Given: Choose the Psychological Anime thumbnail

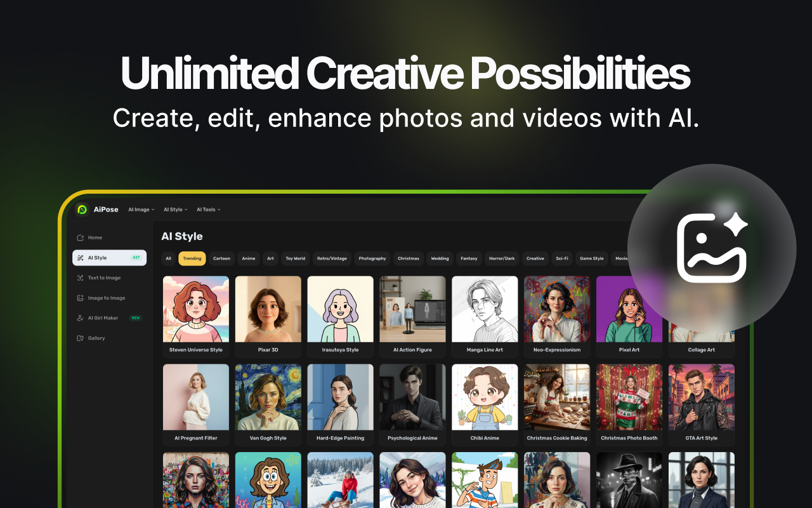Looking at the screenshot, I should pyautogui.click(x=413, y=398).
